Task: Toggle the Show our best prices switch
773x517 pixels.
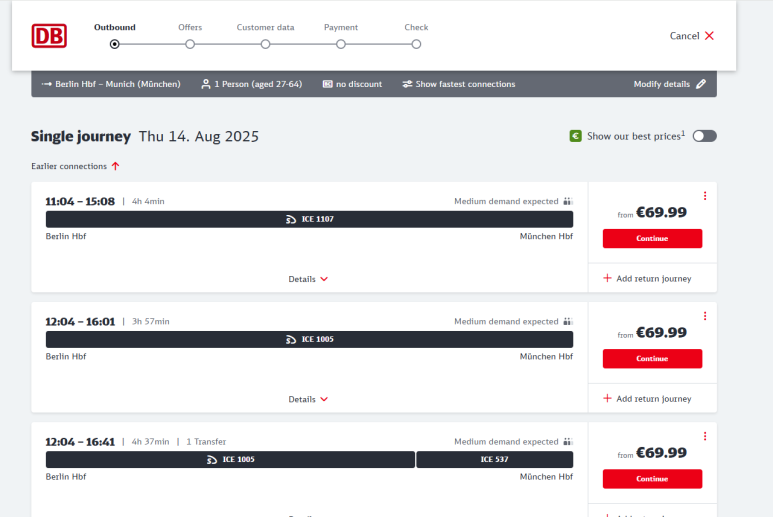Action: click(704, 136)
